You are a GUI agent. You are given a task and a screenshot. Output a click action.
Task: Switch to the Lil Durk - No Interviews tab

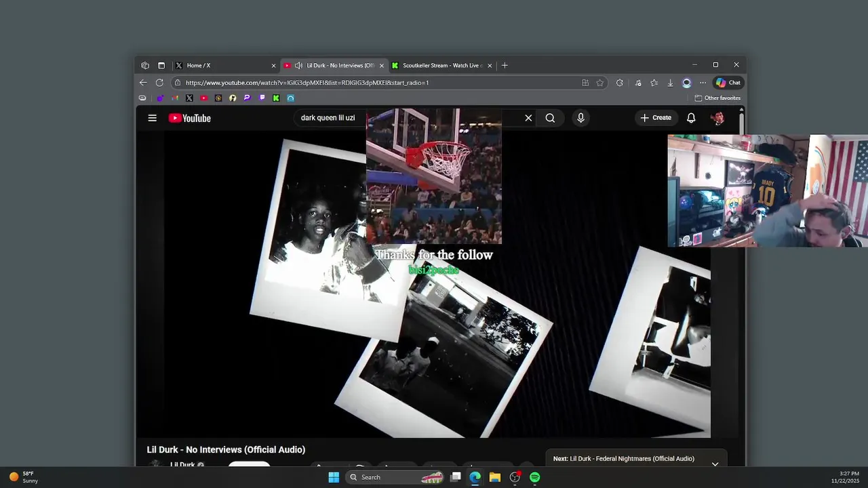click(x=334, y=66)
